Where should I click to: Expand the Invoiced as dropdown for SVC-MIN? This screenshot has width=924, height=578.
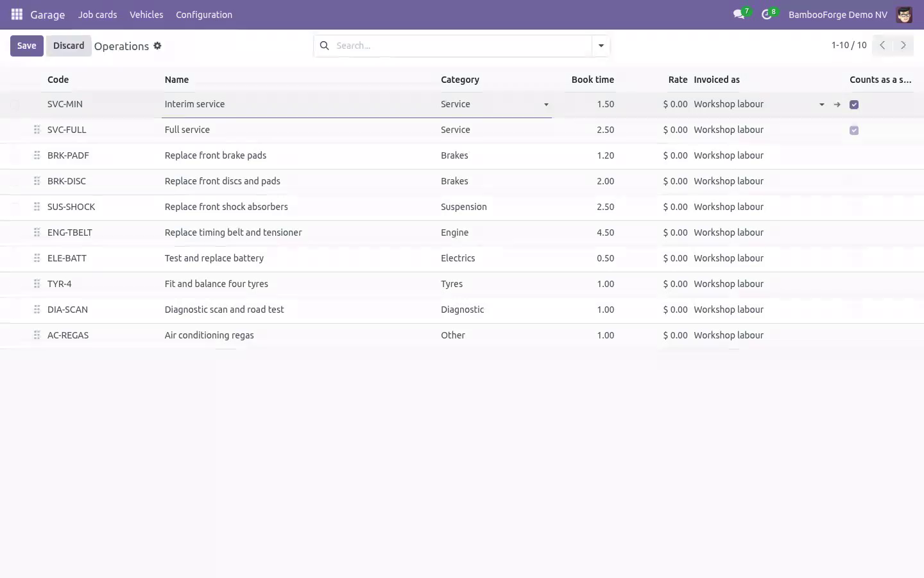click(x=821, y=105)
